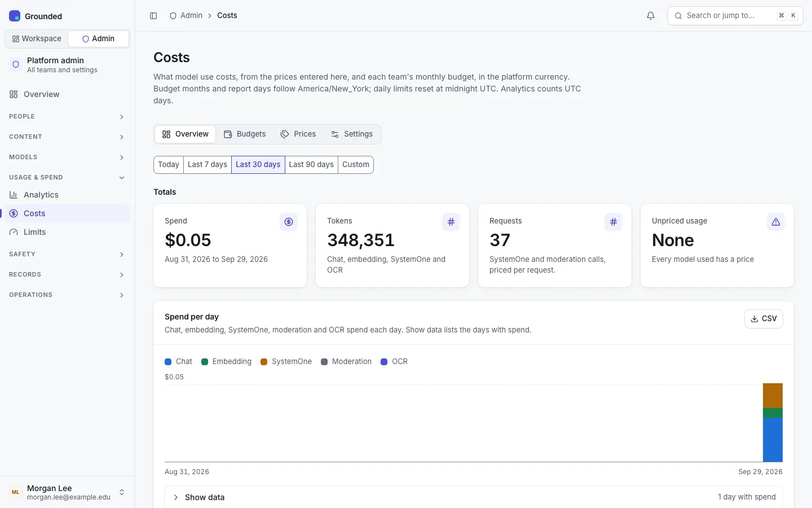Open the Overview tab in Costs
The height and width of the screenshot is (508, 812).
click(x=185, y=134)
